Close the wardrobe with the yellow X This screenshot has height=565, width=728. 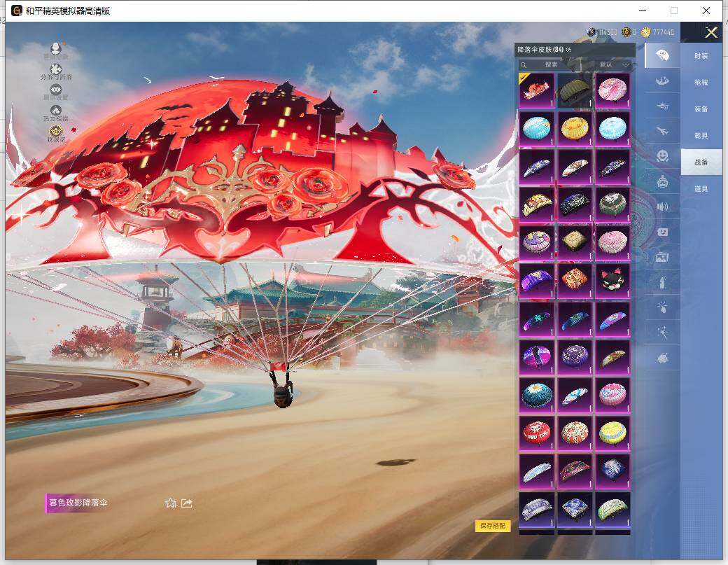click(710, 32)
